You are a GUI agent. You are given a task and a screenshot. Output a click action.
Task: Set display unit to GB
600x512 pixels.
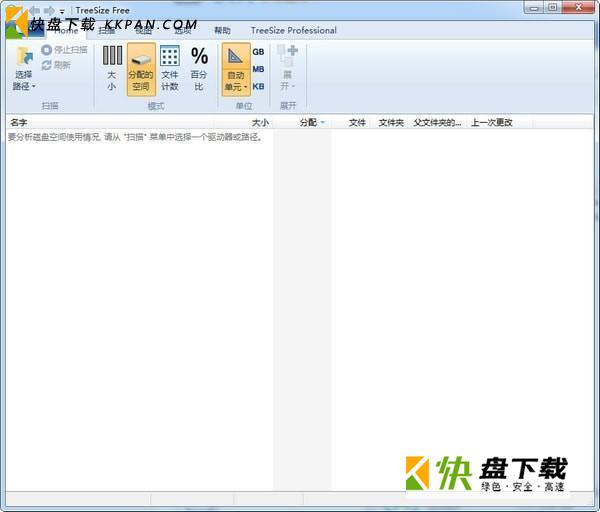(258, 52)
